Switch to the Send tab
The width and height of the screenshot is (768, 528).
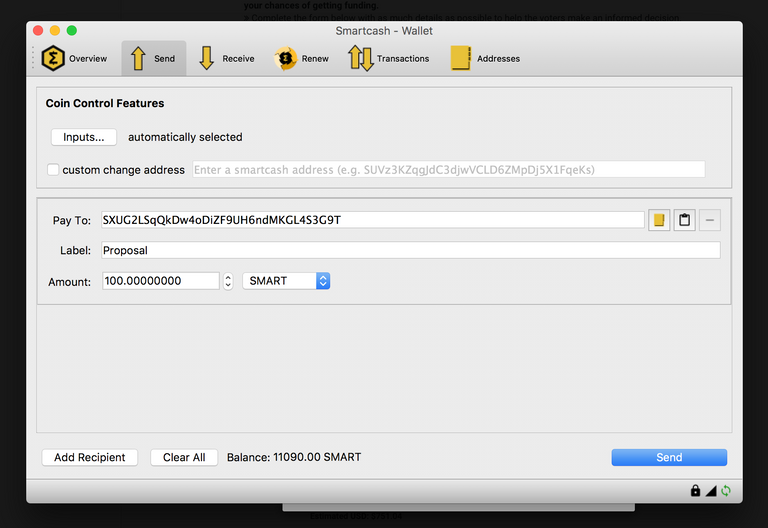(x=153, y=58)
